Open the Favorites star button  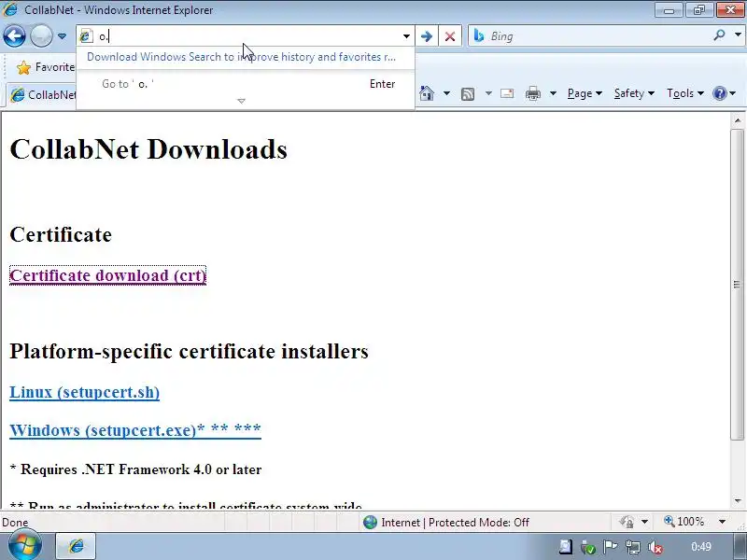46,67
